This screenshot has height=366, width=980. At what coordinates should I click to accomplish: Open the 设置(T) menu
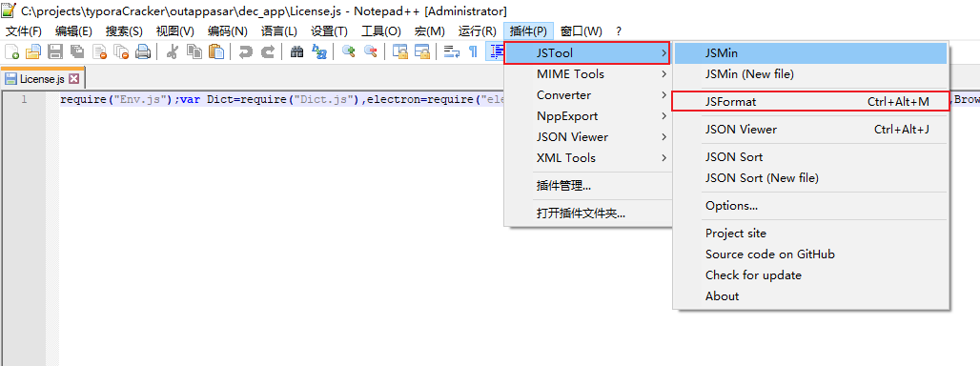click(330, 31)
